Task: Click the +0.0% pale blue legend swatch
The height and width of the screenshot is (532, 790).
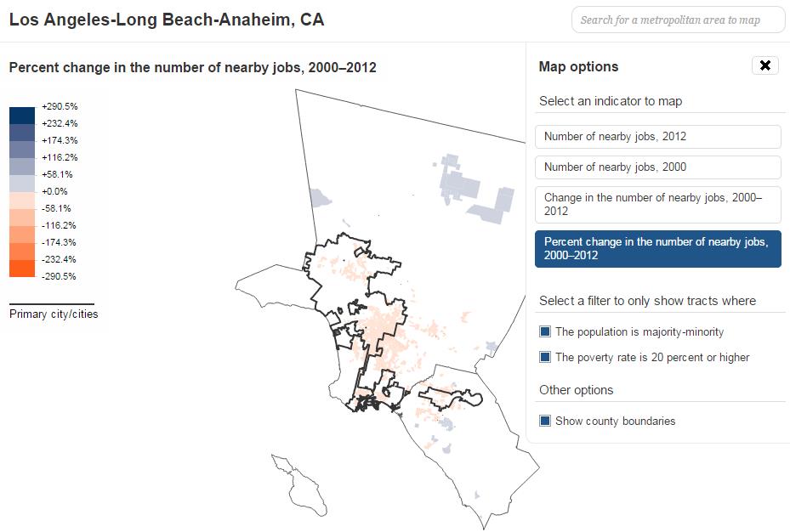Action: pos(22,184)
